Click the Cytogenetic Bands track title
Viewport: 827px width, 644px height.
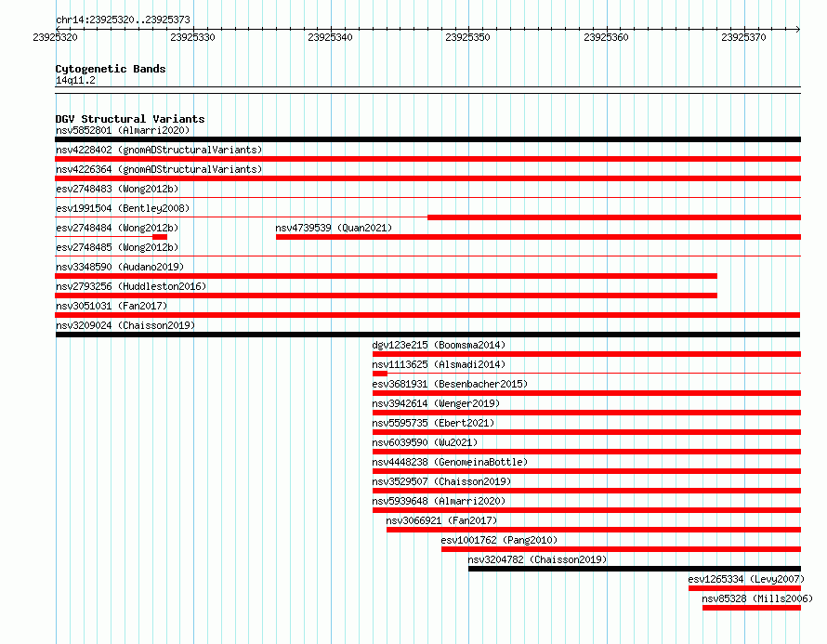(111, 69)
